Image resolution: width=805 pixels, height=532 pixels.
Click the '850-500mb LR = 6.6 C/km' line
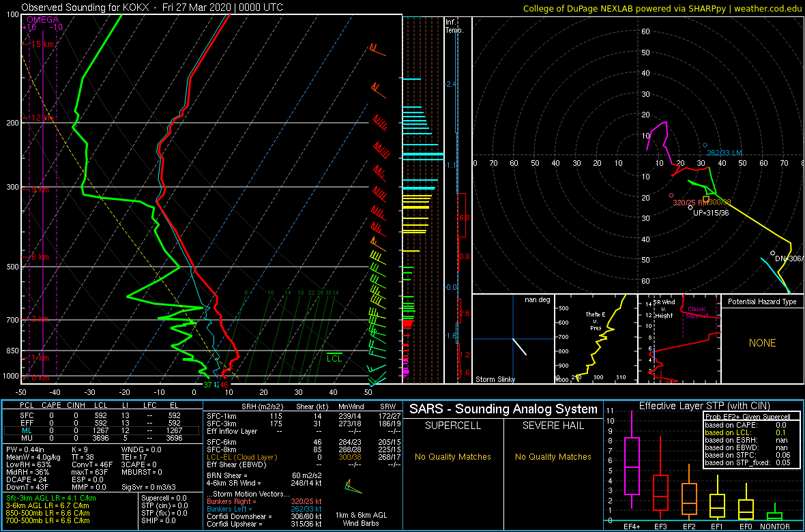point(48,513)
